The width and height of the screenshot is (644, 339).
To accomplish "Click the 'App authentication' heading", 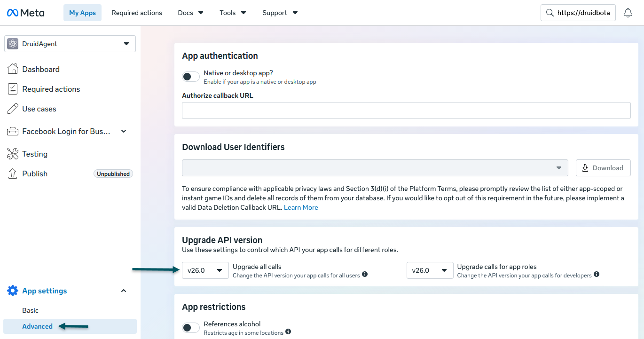I will pyautogui.click(x=220, y=55).
